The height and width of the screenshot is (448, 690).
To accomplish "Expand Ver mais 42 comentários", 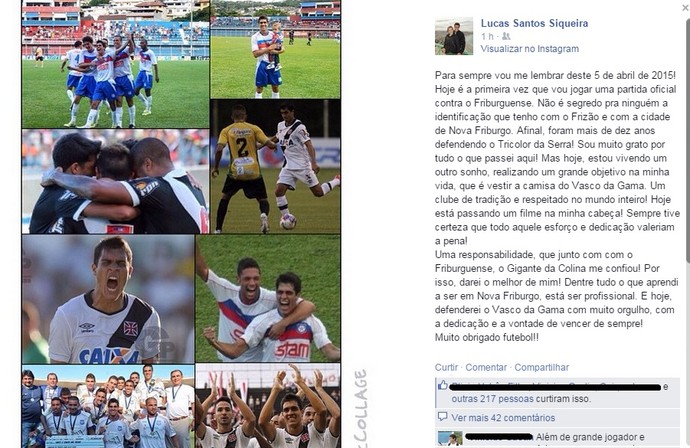I will [x=503, y=418].
